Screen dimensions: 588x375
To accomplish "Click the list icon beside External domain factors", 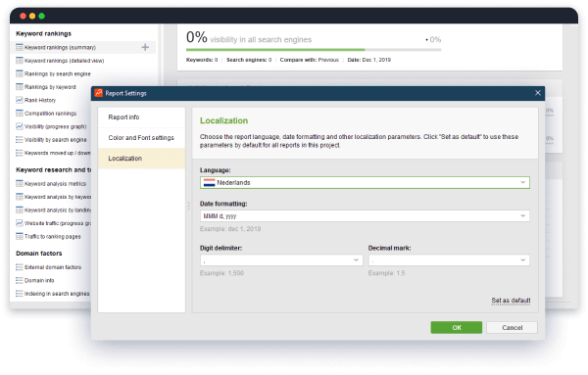I will point(20,266).
